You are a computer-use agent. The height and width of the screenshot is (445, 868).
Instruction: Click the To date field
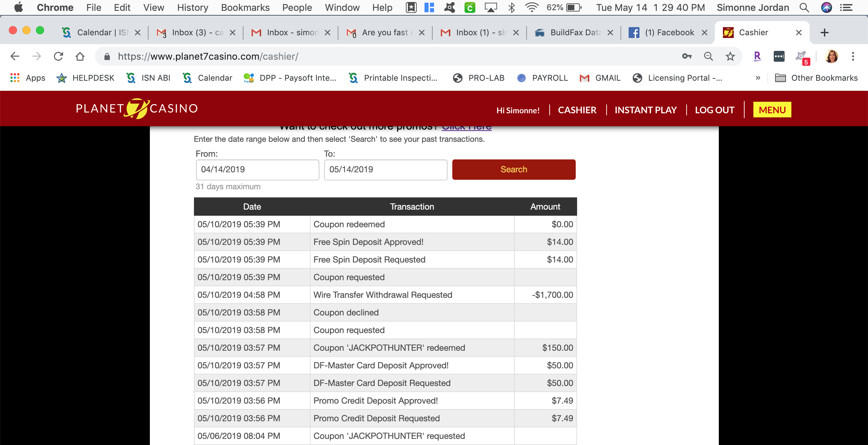386,170
